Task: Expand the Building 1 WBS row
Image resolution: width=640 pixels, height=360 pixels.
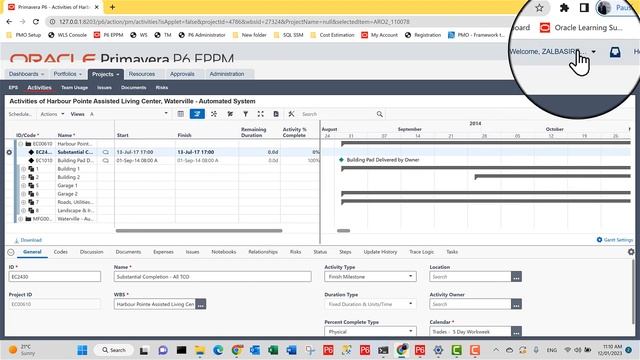Action: [x=23, y=169]
